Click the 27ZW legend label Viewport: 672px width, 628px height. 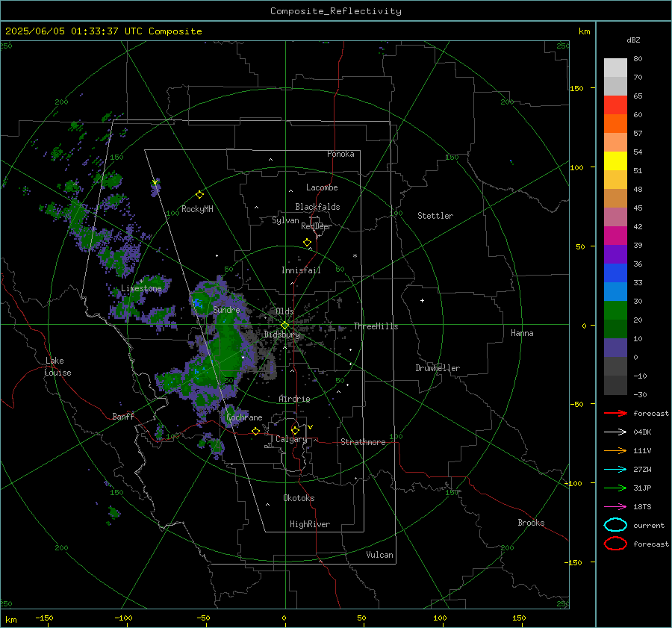pyautogui.click(x=642, y=470)
